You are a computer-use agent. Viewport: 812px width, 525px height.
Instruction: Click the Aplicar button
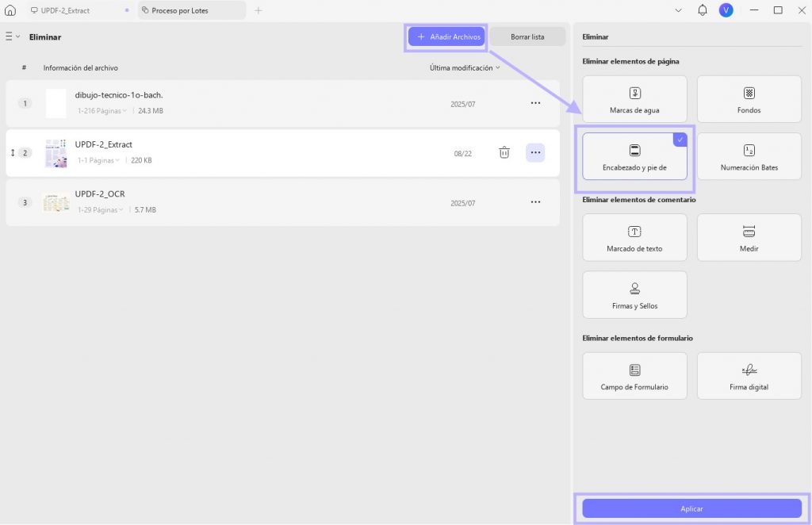pyautogui.click(x=691, y=508)
